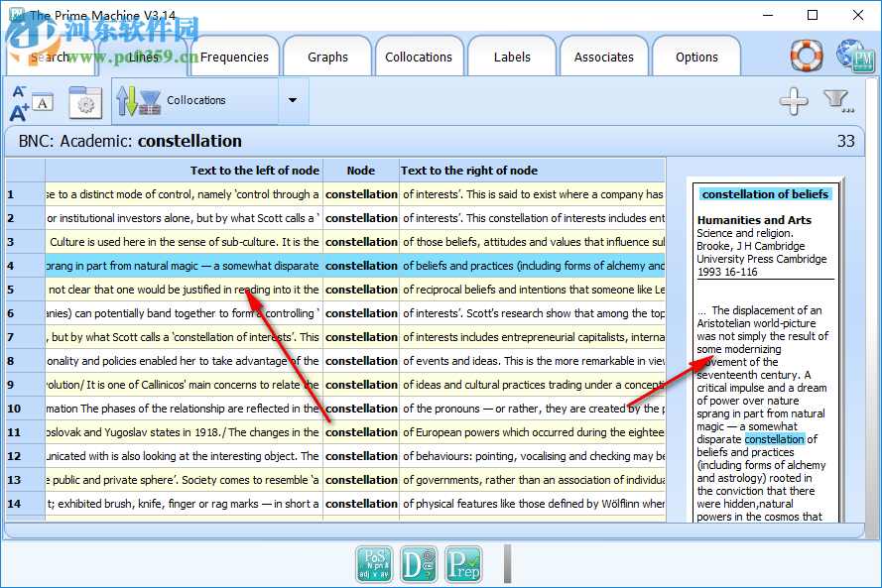Select concordance line number 1

coord(335,194)
